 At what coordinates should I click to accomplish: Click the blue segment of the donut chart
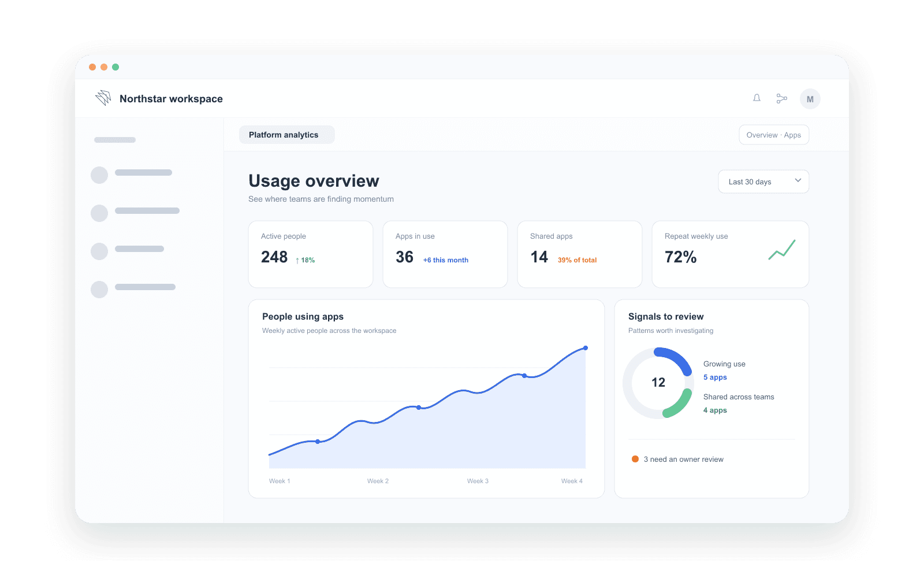pos(677,357)
